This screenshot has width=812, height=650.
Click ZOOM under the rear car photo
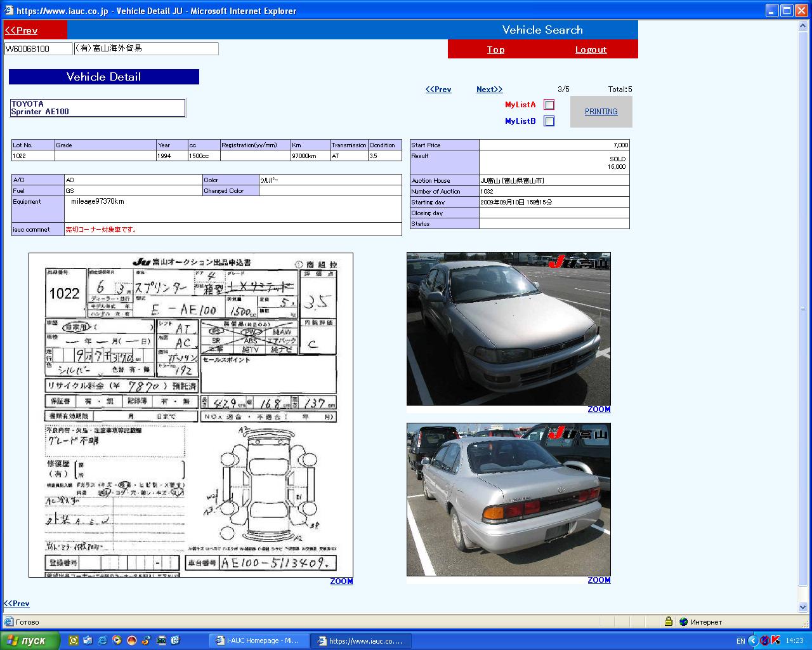599,580
